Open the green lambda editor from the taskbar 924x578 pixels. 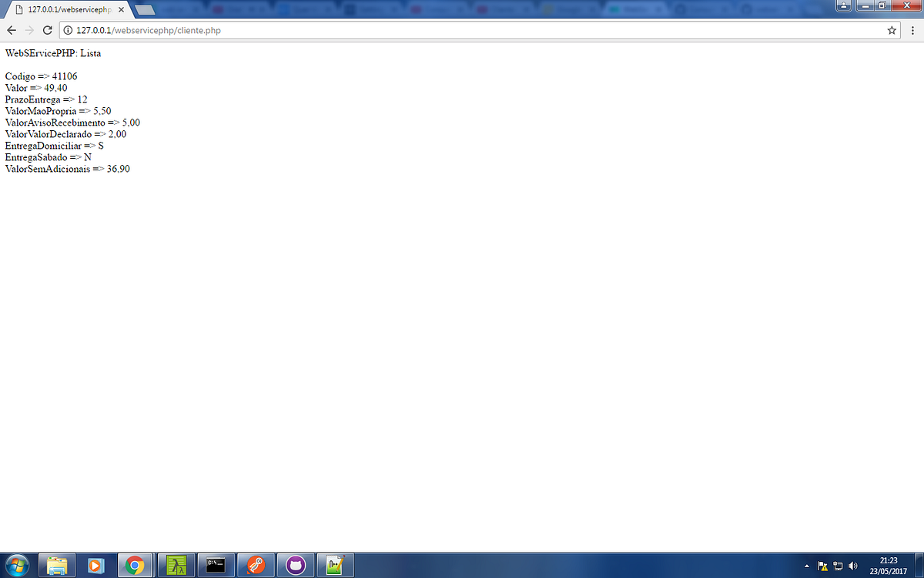point(176,565)
